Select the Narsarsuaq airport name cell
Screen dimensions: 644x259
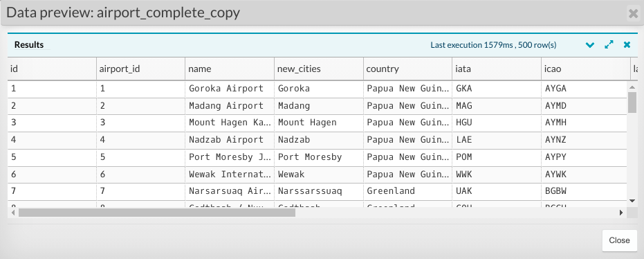tap(230, 192)
